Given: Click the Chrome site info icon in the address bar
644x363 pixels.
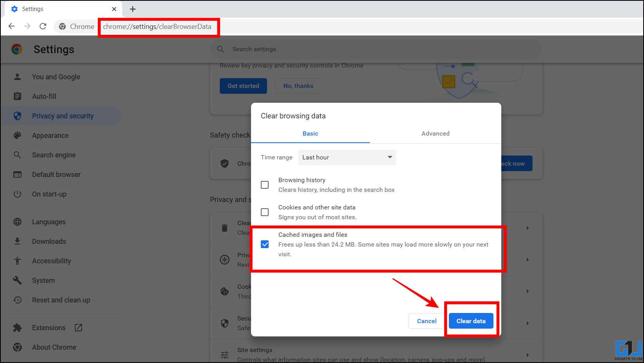Looking at the screenshot, I should [62, 27].
